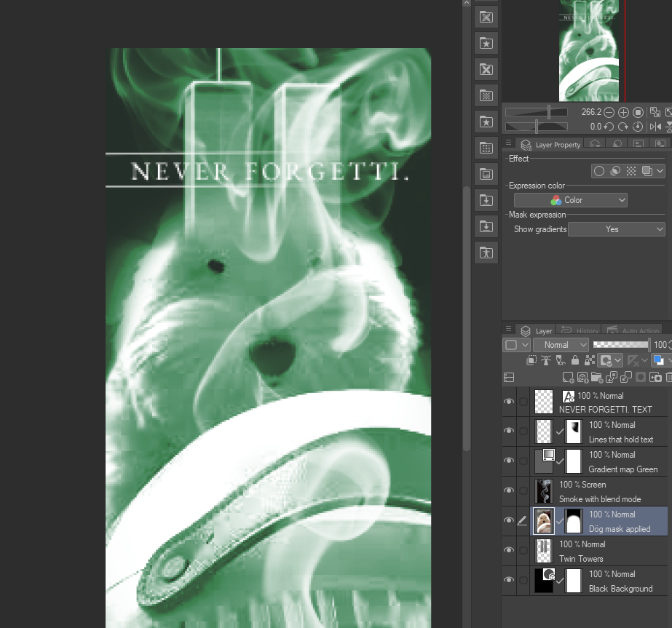
Task: Hide the Twin Towers layer
Action: [509, 550]
